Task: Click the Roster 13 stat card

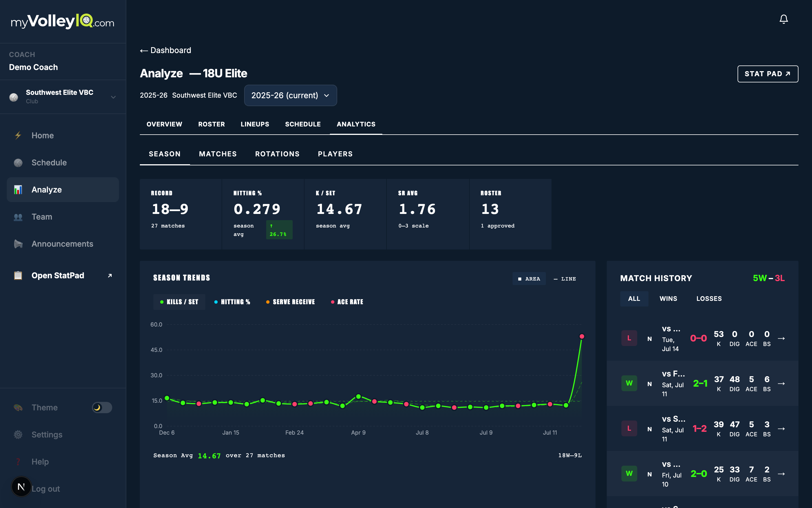Action: tap(510, 214)
